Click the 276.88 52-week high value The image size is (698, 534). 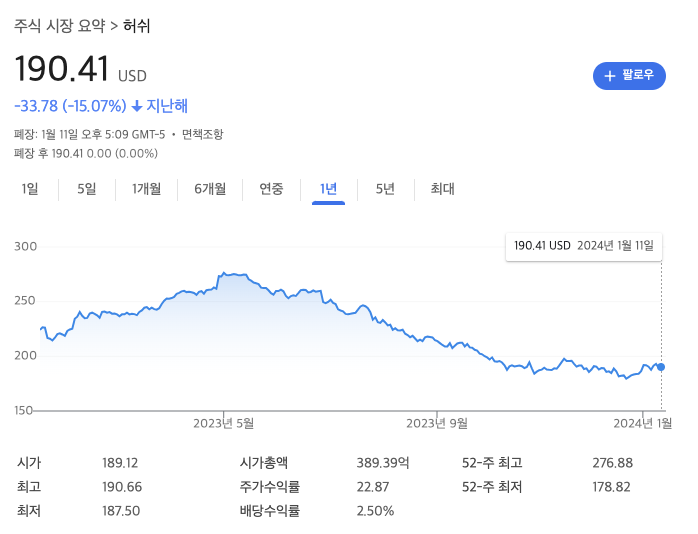613,463
